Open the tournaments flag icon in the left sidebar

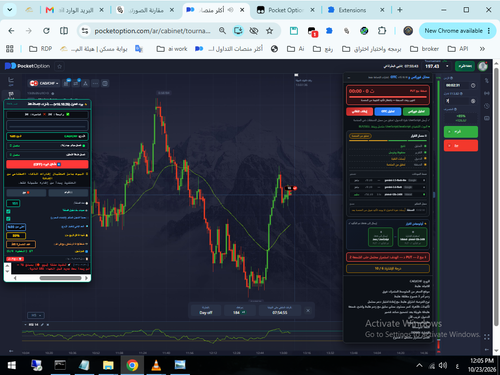[11, 95]
